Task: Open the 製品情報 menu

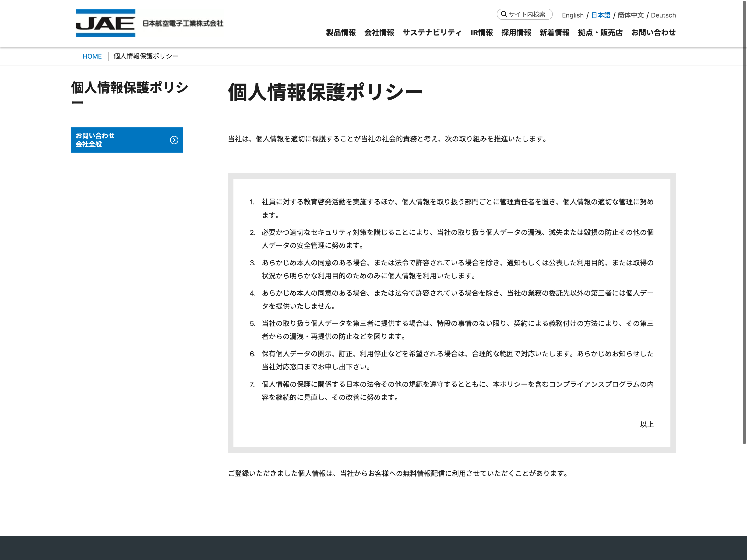Action: coord(341,32)
